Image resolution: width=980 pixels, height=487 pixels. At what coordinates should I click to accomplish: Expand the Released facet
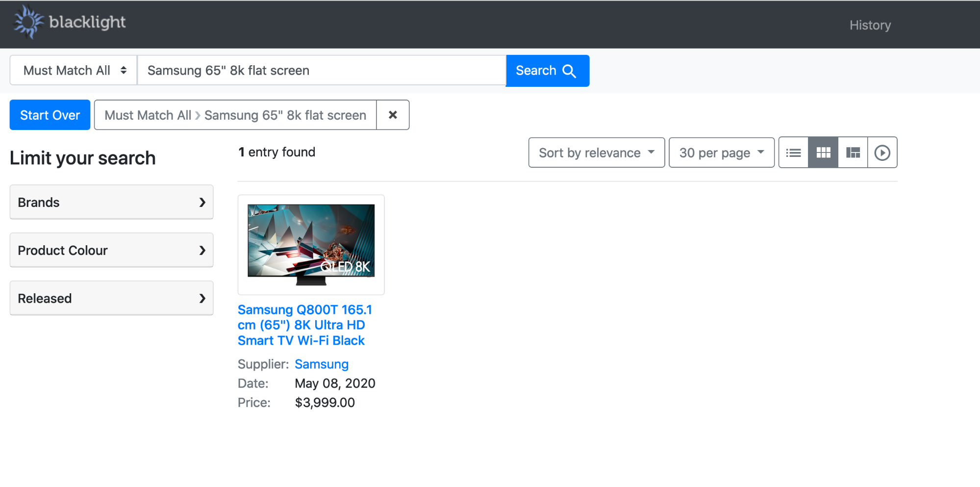(x=111, y=298)
